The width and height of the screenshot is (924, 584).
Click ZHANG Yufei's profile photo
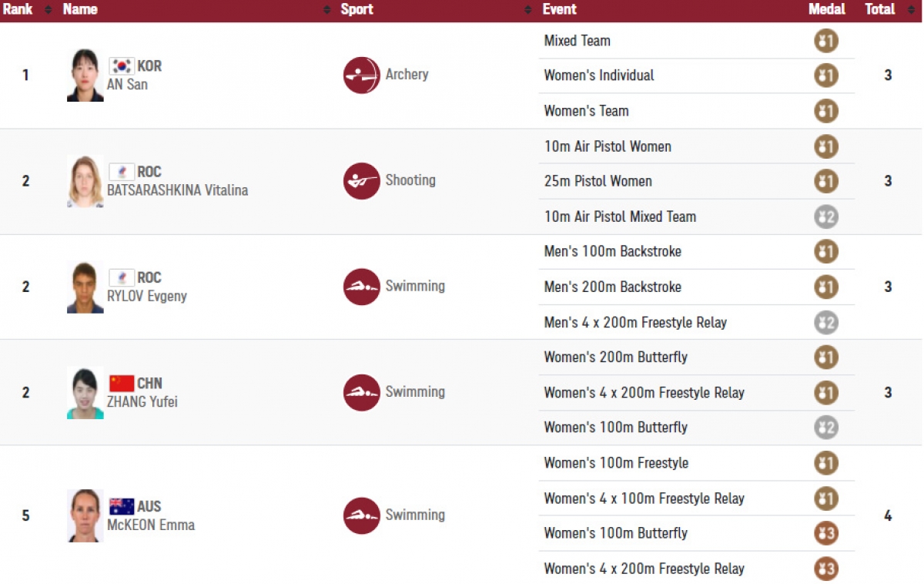(85, 392)
